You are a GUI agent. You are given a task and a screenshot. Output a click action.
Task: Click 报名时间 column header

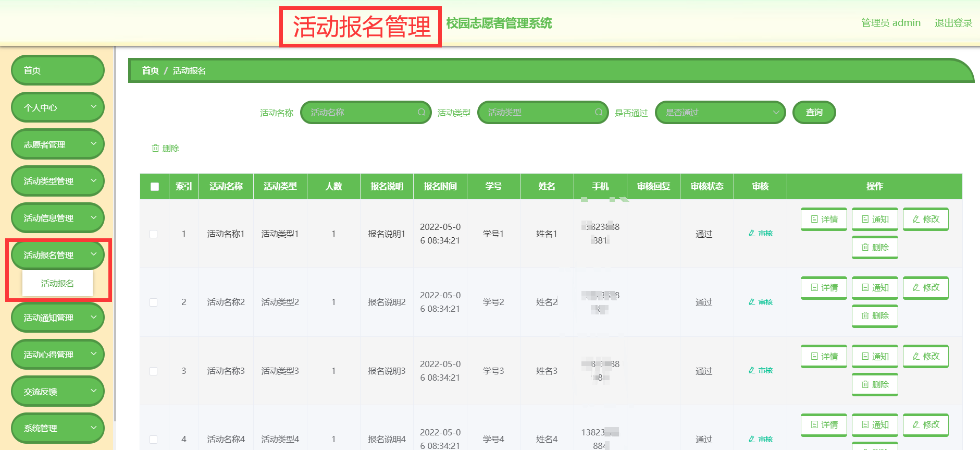[x=440, y=187]
